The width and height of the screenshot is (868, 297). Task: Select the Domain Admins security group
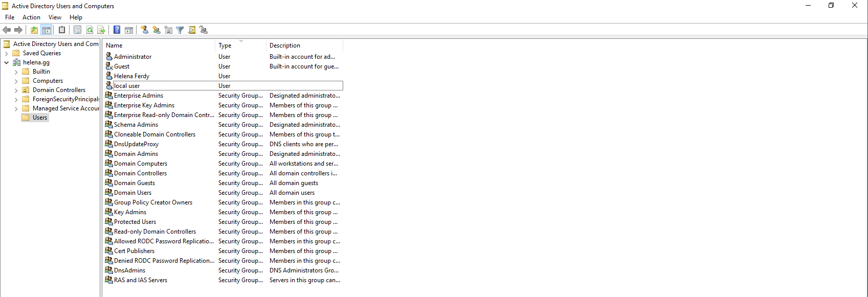[136, 154]
